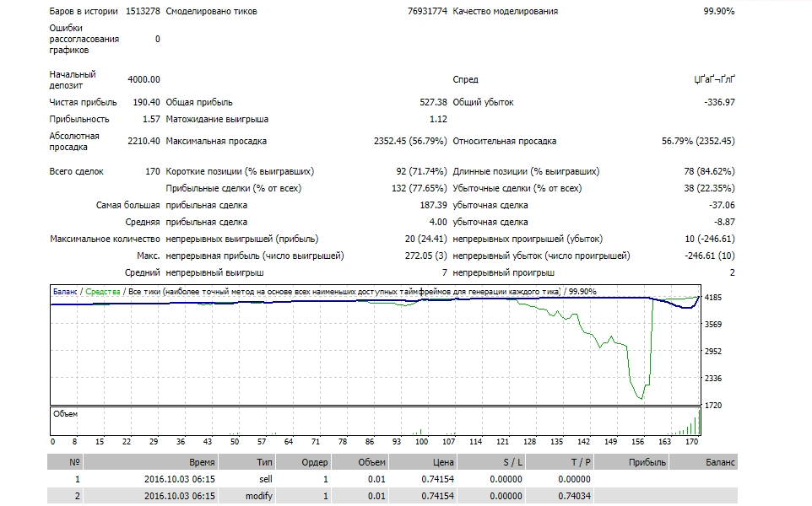Click largest profit trade value 187.39

(x=434, y=206)
